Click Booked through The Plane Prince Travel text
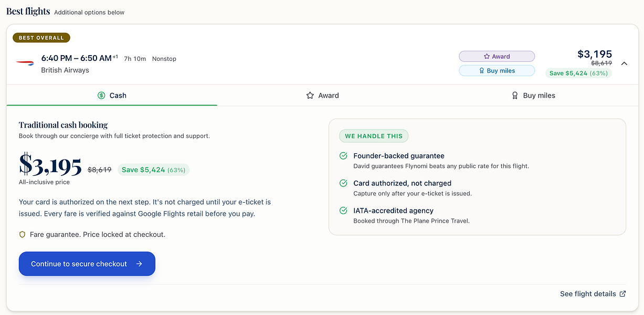The image size is (644, 315). point(411,221)
